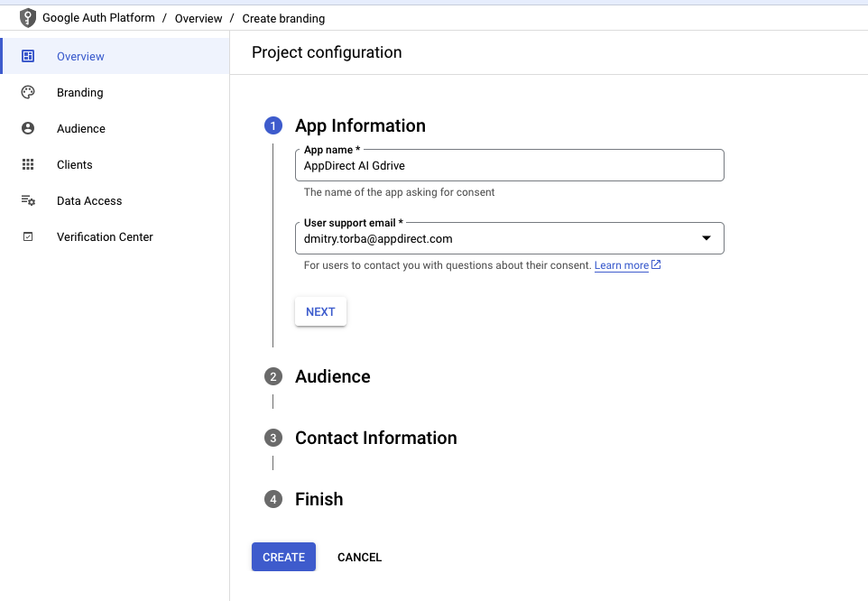Open the User support email combo box
868x601 pixels.
pos(509,238)
